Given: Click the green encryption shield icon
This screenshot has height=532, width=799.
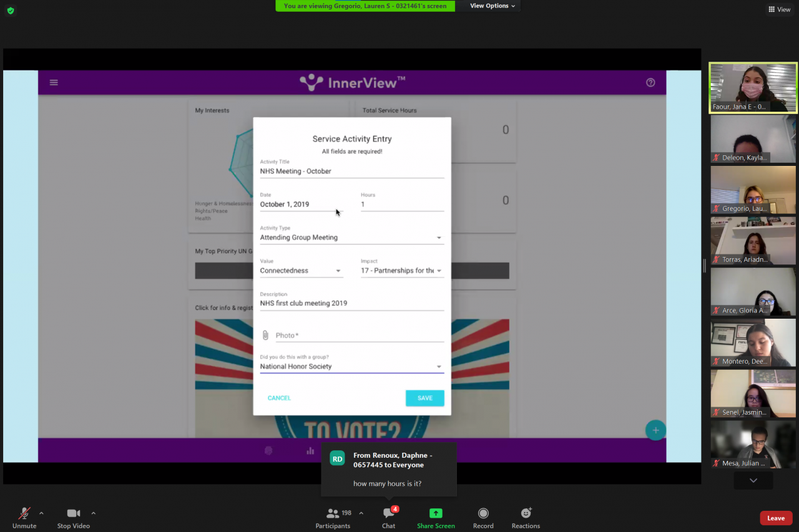Looking at the screenshot, I should pos(10,11).
